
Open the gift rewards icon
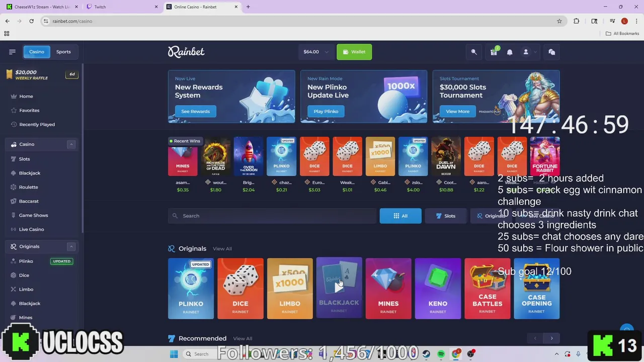[x=494, y=52]
